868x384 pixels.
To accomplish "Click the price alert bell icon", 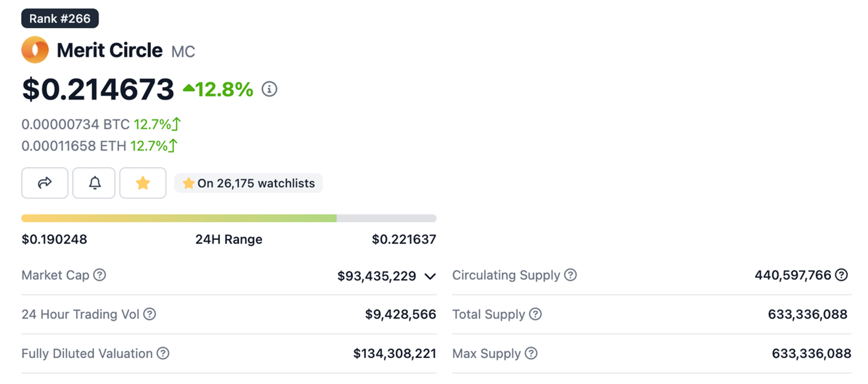I will [x=94, y=183].
